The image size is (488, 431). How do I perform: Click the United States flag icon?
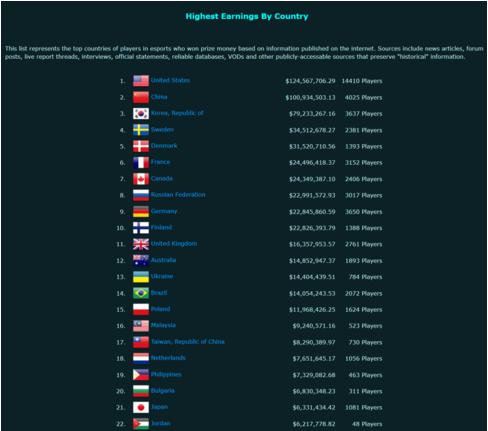coord(141,81)
